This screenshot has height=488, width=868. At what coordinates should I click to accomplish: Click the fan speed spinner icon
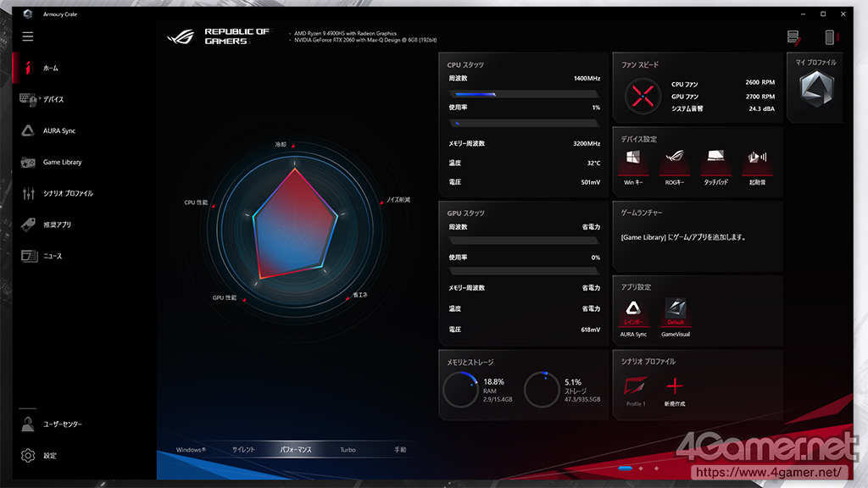click(x=643, y=97)
